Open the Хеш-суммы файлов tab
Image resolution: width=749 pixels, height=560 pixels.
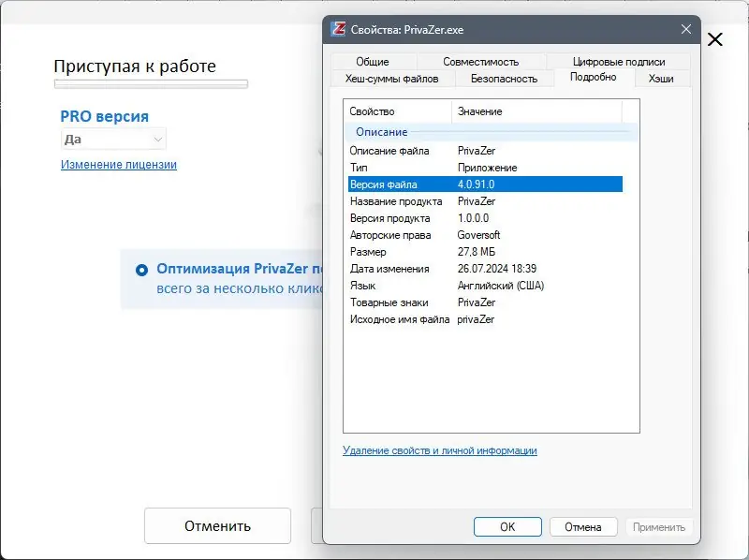click(x=391, y=79)
